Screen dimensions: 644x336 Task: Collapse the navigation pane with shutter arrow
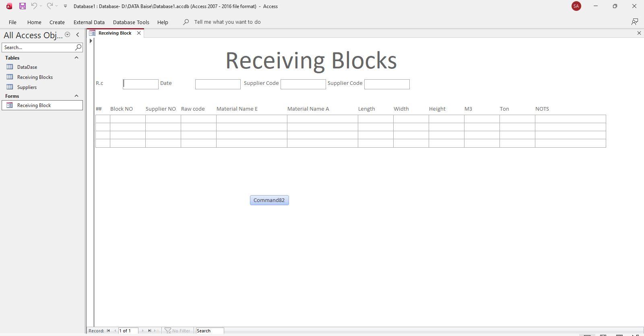pyautogui.click(x=78, y=35)
